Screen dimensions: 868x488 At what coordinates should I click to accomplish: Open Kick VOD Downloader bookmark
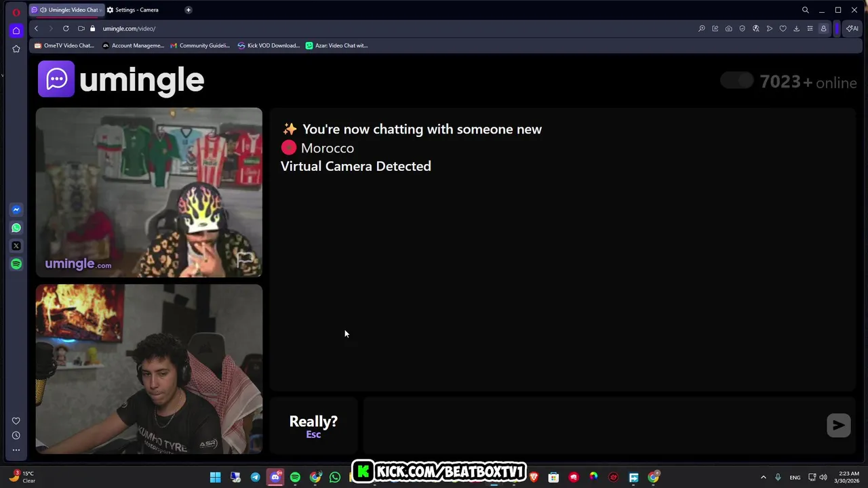[269, 45]
